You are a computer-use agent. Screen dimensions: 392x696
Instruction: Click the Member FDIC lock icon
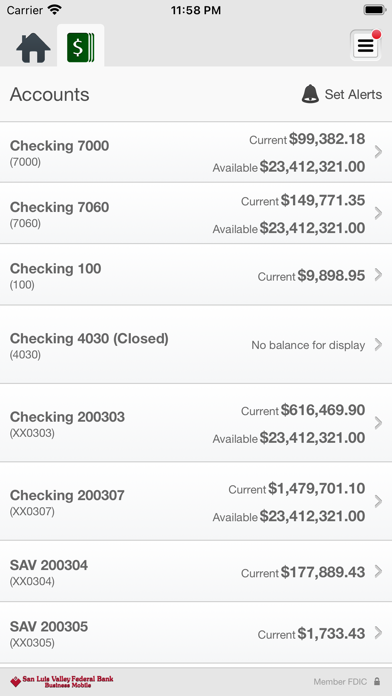377,681
